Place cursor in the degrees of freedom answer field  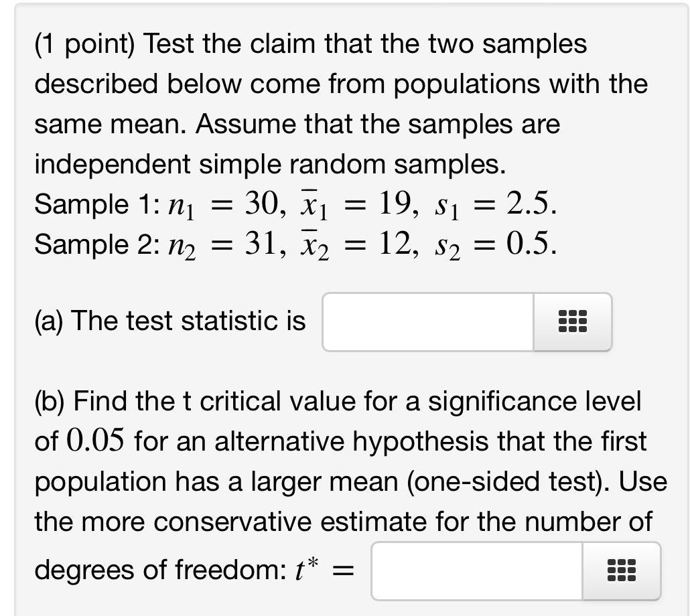tap(476, 570)
